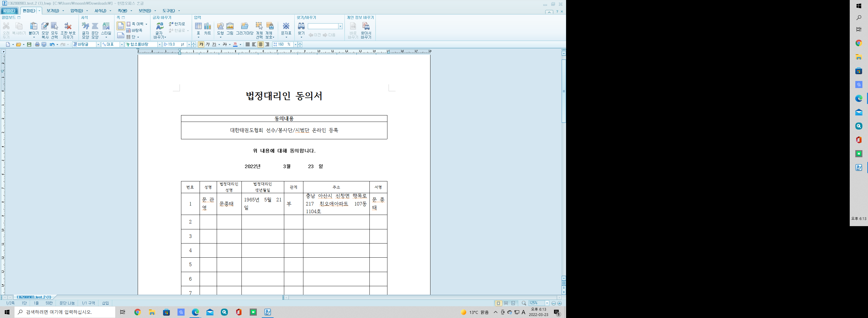Image resolution: width=868 pixels, height=318 pixels.
Task: Open the 쪽(W) menu
Action: click(x=122, y=11)
